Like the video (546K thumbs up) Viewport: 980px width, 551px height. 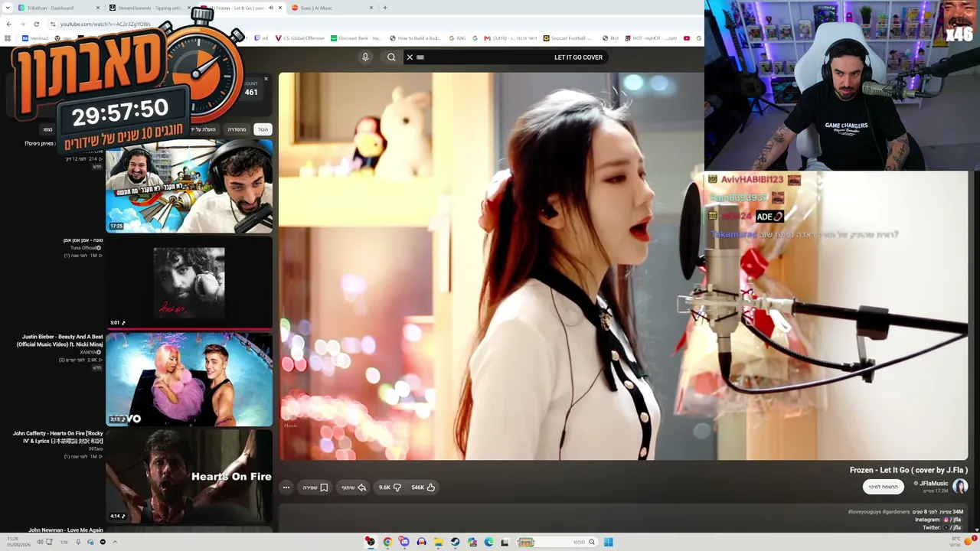tap(423, 487)
